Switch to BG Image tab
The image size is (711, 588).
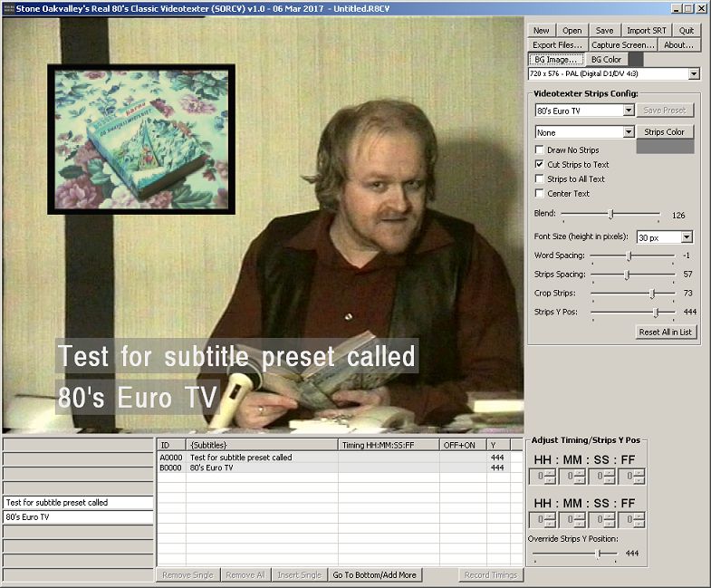tap(554, 59)
